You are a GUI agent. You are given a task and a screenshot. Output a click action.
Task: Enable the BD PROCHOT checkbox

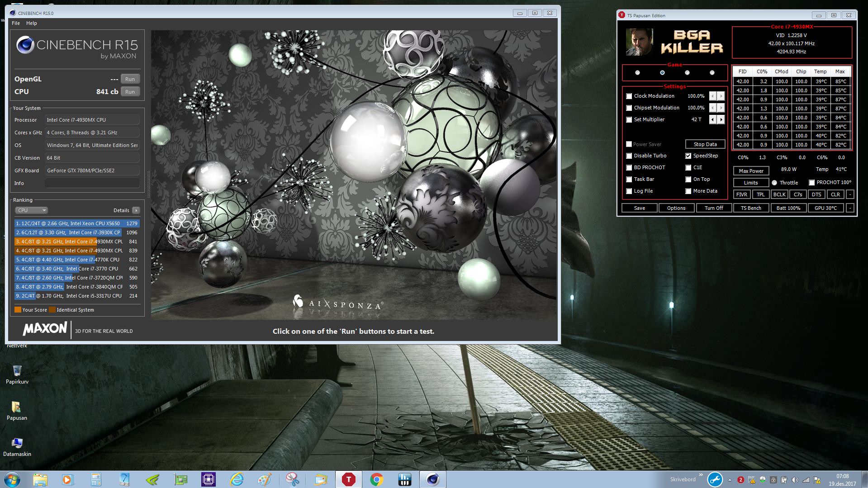pos(629,167)
